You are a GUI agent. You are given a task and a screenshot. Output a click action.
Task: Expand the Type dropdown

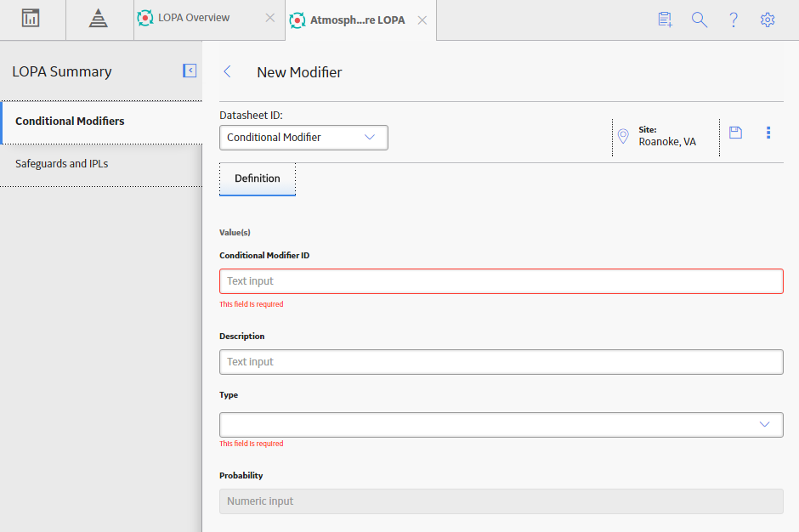coord(501,424)
